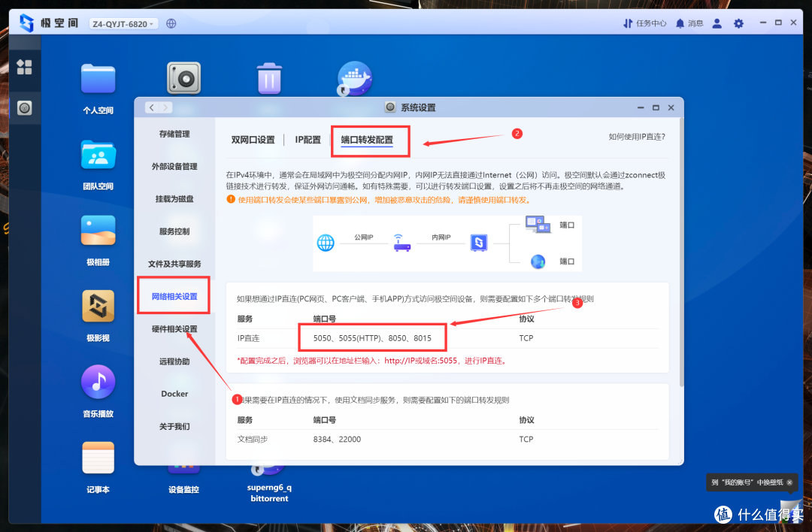Open the recycle bin desktop icon

[x=269, y=79]
